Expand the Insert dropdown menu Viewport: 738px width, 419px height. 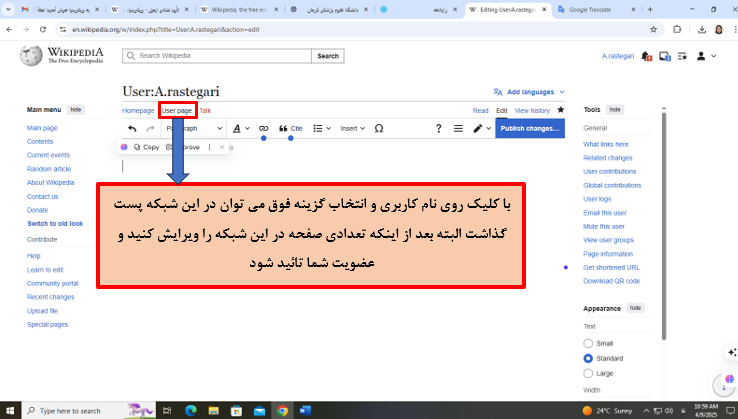tap(352, 128)
